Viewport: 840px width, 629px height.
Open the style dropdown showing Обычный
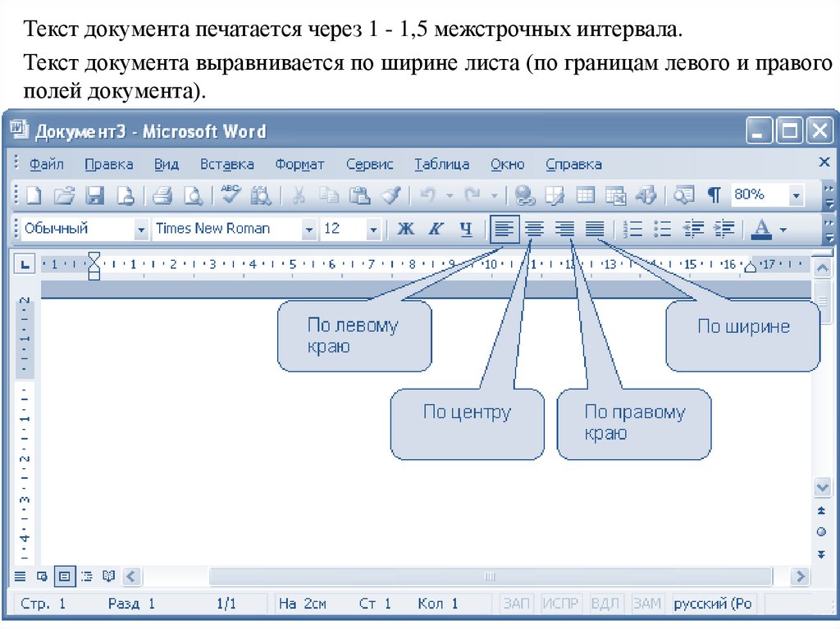click(141, 230)
